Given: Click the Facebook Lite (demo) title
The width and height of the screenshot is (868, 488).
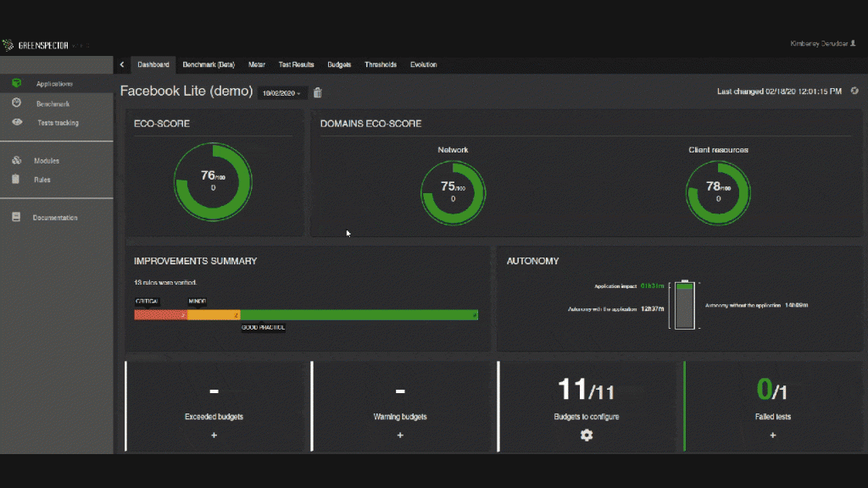Looking at the screenshot, I should 186,91.
